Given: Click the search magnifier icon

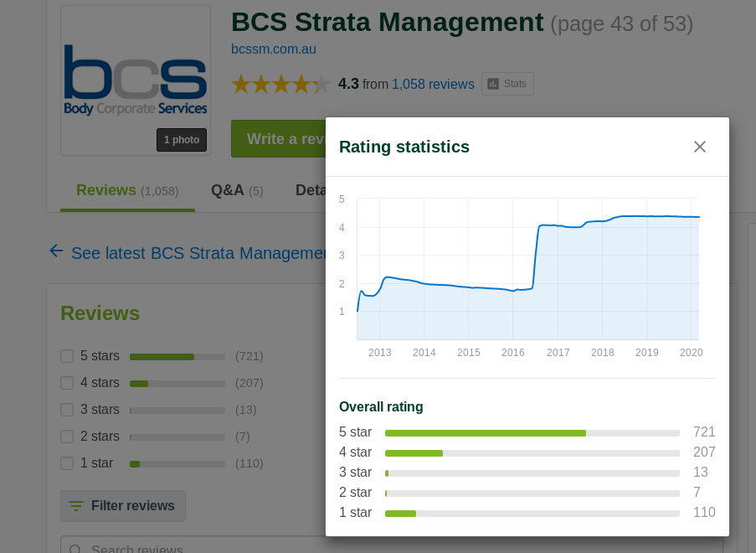Looking at the screenshot, I should [x=75, y=550].
